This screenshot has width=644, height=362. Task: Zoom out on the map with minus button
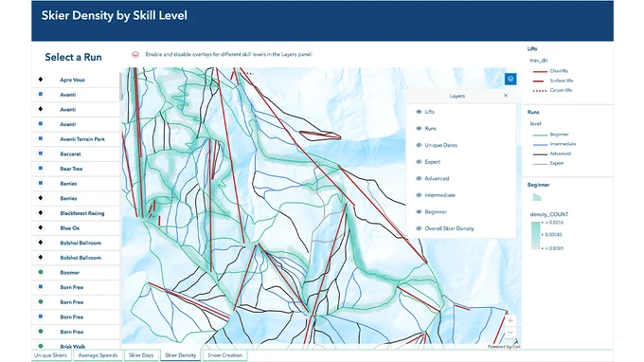coord(510,332)
